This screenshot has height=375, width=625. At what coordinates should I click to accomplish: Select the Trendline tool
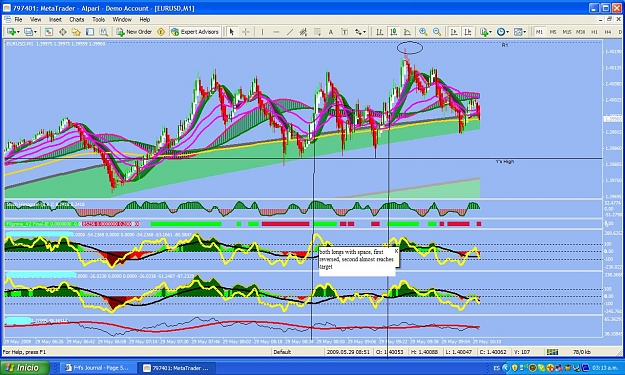pos(290,32)
